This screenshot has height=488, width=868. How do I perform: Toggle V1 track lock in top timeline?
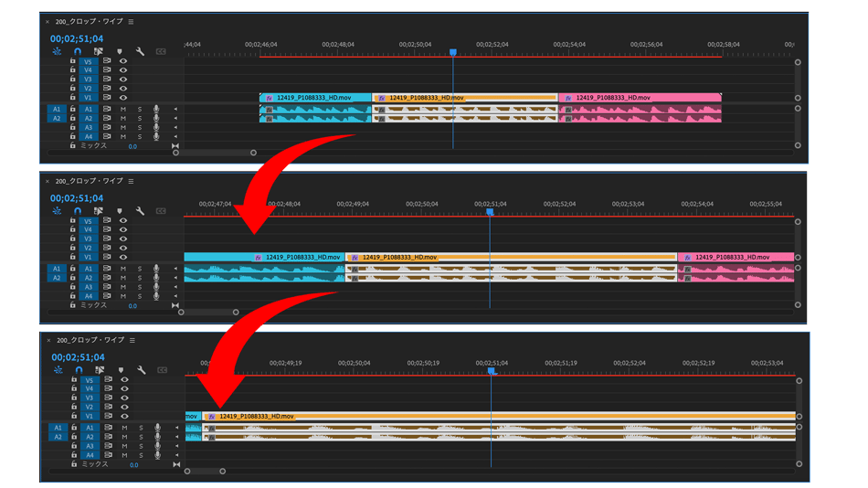click(72, 97)
